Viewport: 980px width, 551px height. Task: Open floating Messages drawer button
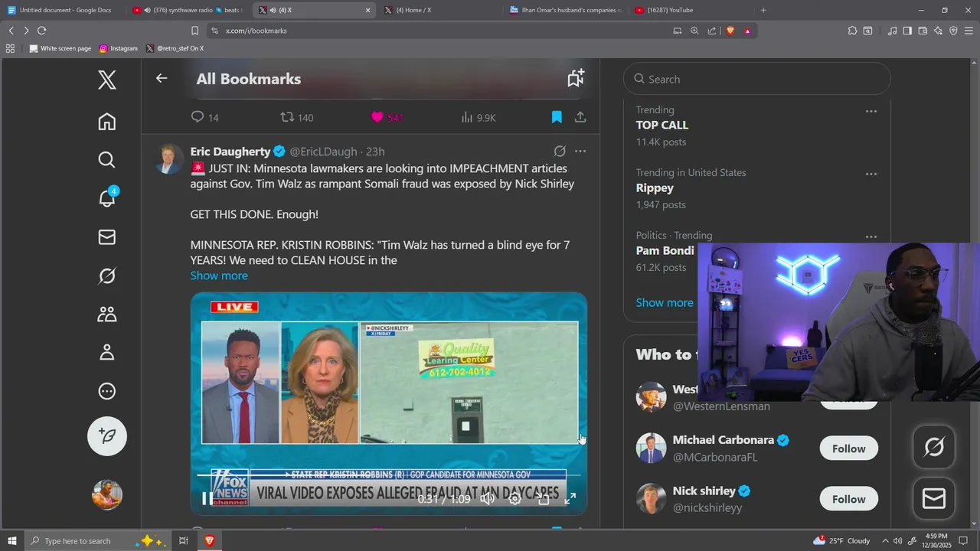pyautogui.click(x=934, y=499)
